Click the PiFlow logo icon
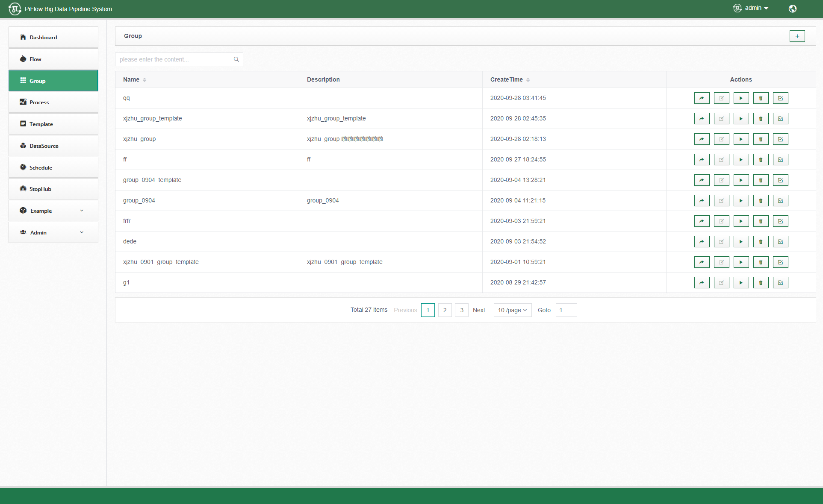The image size is (823, 504). coord(15,9)
